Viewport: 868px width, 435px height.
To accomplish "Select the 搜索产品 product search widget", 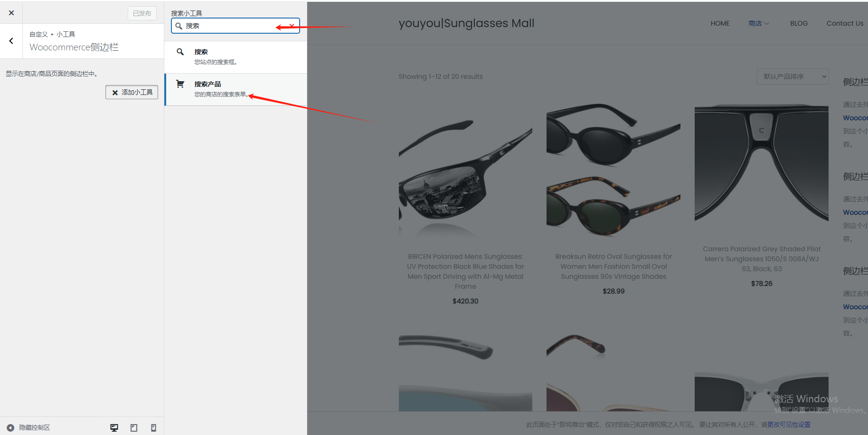I will pos(236,89).
